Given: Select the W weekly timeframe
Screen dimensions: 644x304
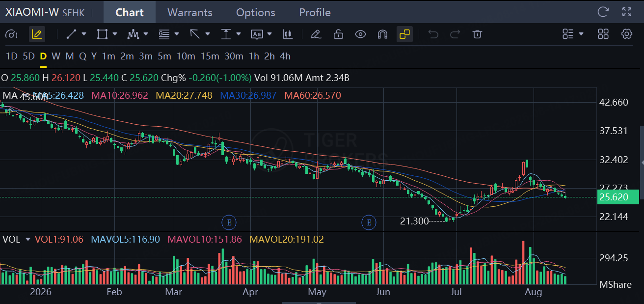Looking at the screenshot, I should tap(56, 56).
